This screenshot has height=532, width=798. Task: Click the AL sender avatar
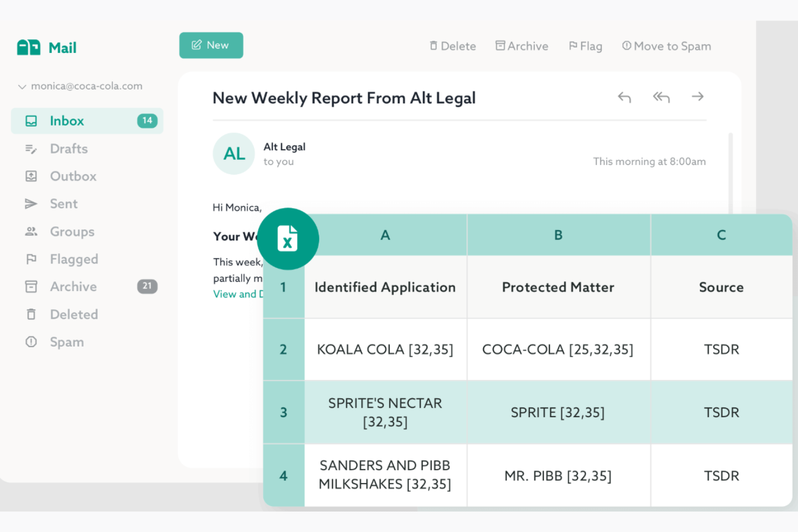tap(233, 154)
